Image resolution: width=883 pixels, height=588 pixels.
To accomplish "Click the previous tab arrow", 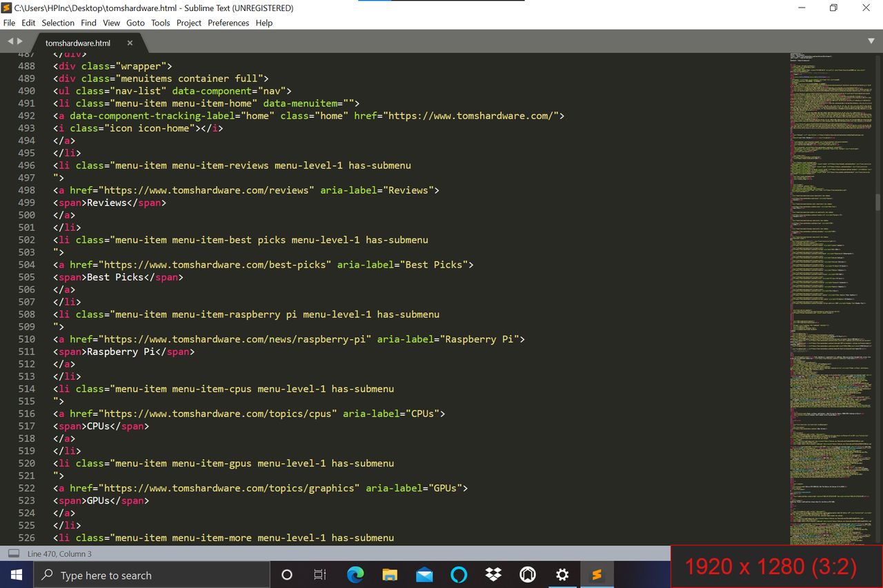I will click(10, 42).
